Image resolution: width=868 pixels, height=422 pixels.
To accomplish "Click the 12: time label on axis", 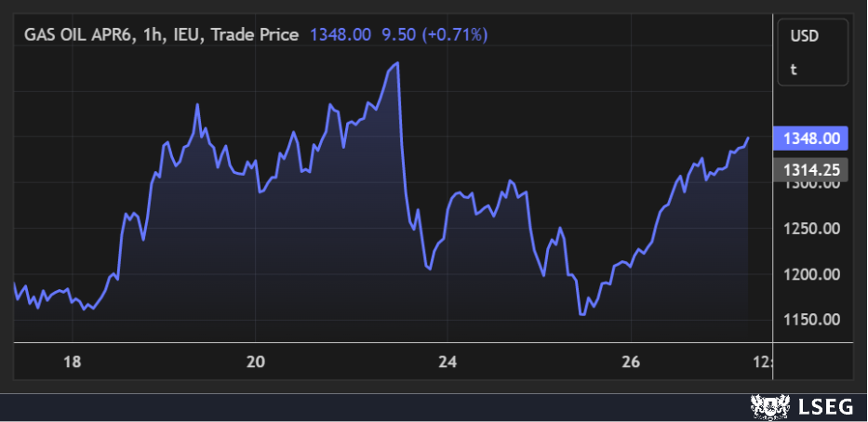I will tap(761, 361).
